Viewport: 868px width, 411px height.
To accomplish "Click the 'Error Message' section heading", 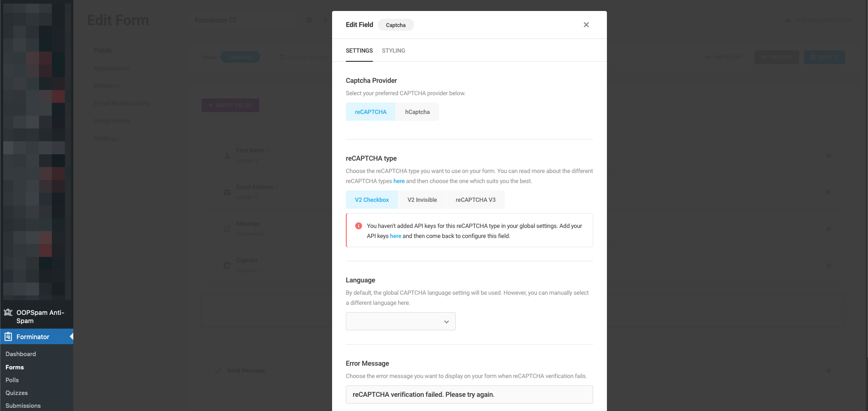I will click(367, 363).
